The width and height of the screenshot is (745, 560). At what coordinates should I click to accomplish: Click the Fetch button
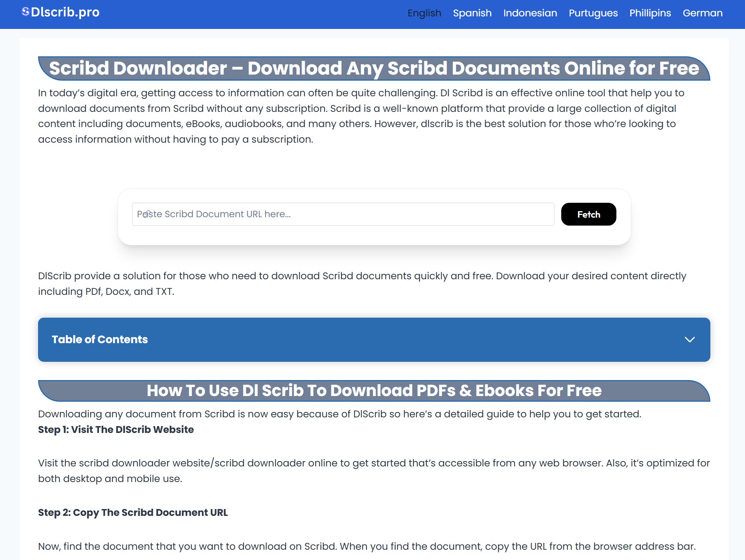588,214
